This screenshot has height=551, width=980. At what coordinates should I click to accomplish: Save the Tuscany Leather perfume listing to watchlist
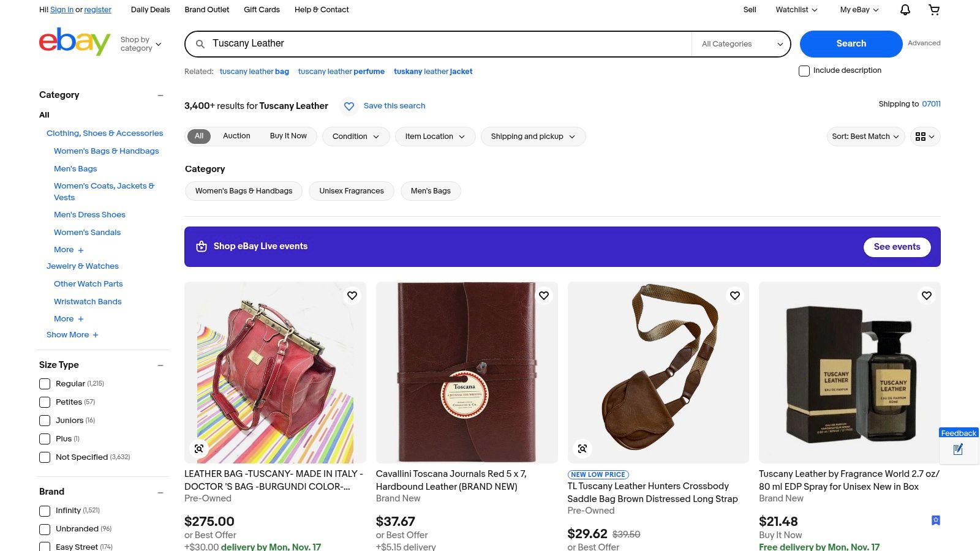pyautogui.click(x=926, y=296)
